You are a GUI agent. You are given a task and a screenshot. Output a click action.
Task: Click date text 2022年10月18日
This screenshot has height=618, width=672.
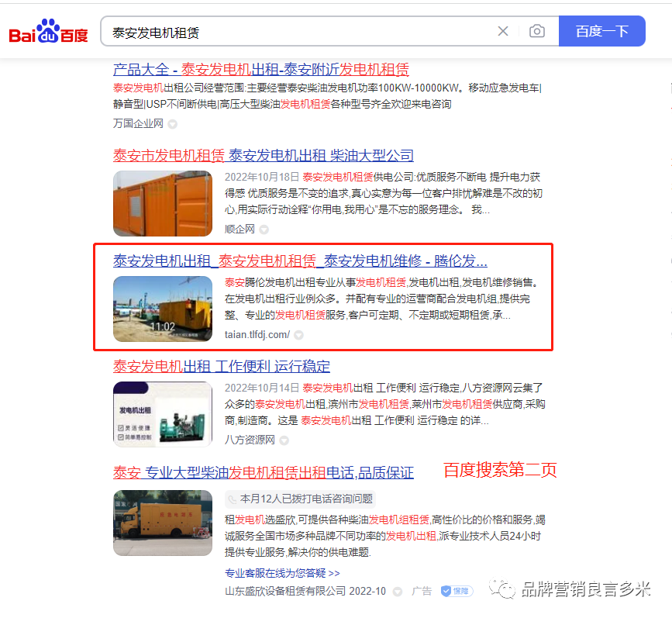pos(262,177)
